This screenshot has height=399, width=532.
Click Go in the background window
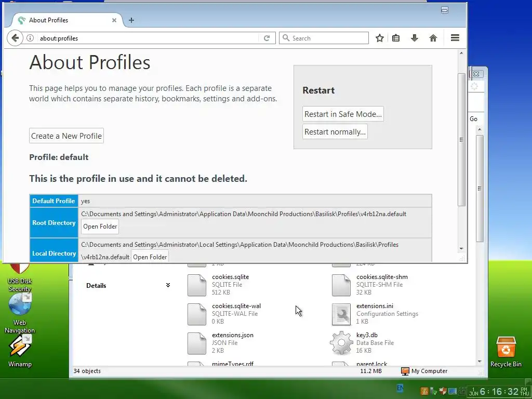pos(473,119)
